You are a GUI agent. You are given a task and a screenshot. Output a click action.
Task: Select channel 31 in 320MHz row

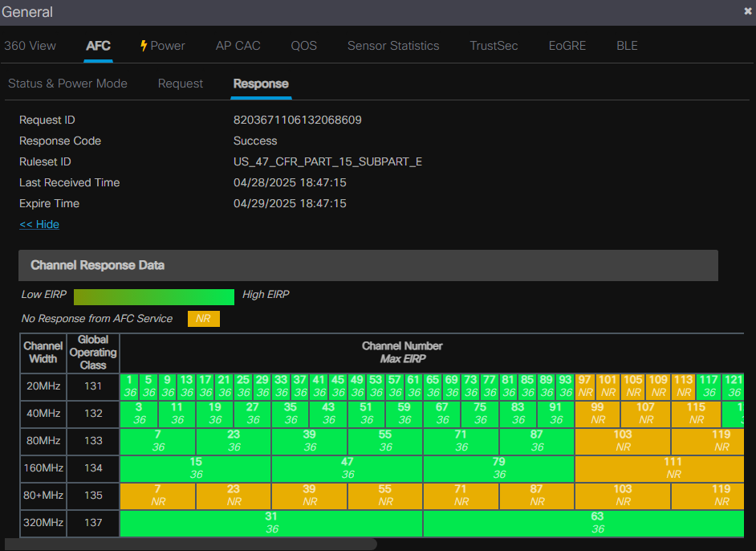click(271, 523)
